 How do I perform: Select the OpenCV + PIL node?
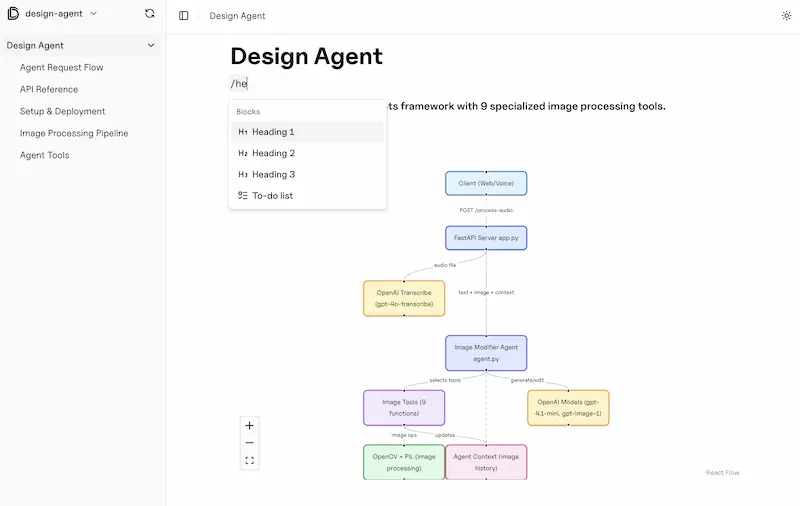click(x=404, y=462)
